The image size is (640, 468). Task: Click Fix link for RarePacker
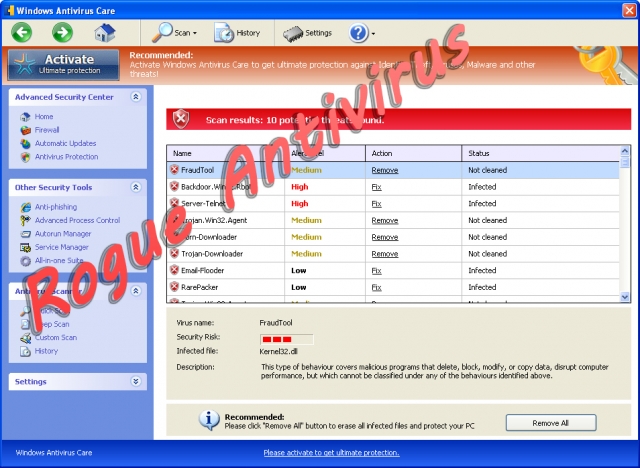tap(376, 288)
